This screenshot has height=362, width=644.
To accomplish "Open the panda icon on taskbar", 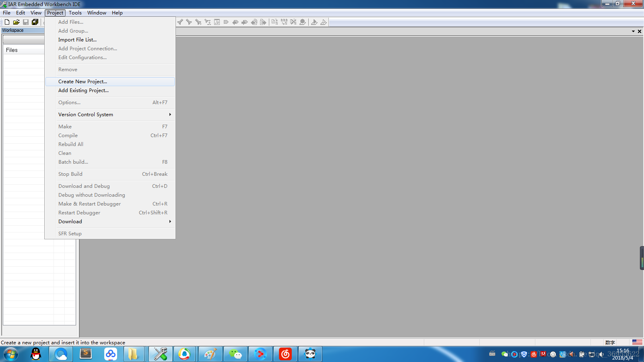I will tap(310, 354).
